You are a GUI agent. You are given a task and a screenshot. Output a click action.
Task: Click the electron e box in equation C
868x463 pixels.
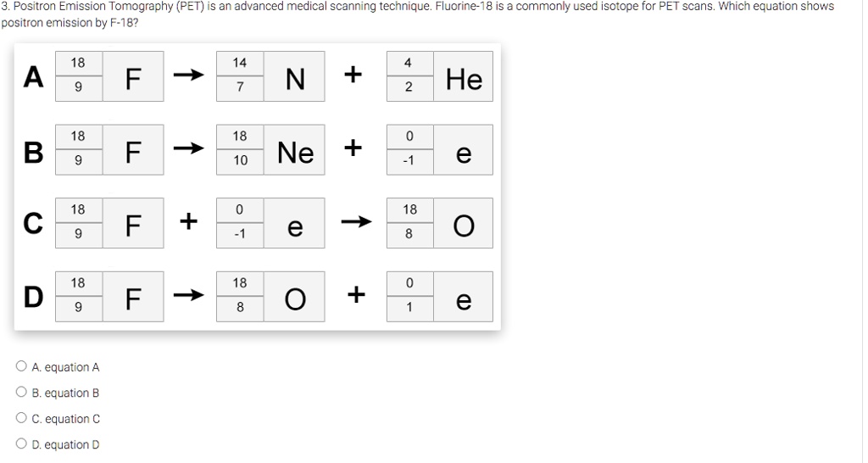pyautogui.click(x=294, y=223)
